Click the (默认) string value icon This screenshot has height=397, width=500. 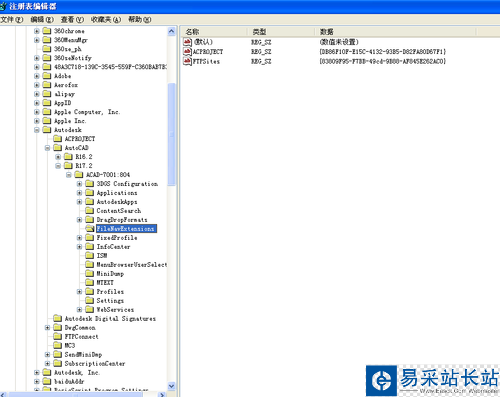pos(187,42)
